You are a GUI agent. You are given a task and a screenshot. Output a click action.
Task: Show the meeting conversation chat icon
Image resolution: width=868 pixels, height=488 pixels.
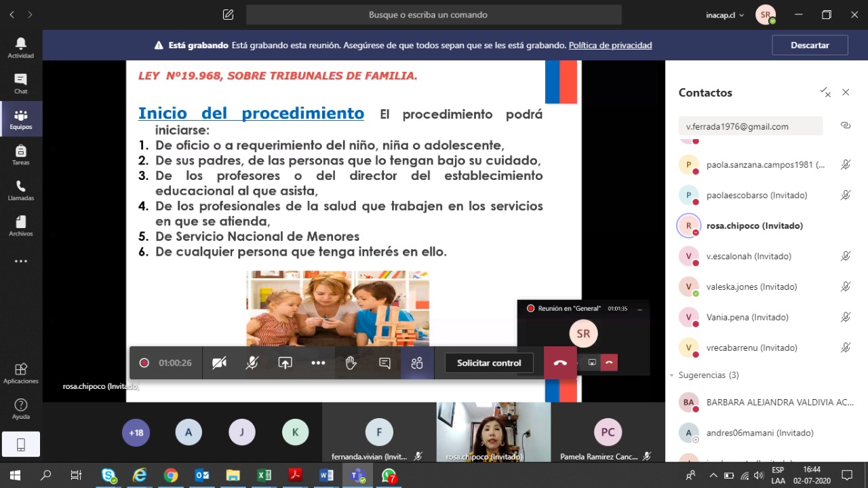tap(384, 363)
